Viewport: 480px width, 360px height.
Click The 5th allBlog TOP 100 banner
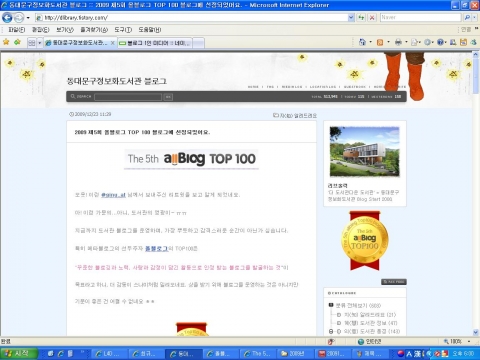(x=191, y=159)
